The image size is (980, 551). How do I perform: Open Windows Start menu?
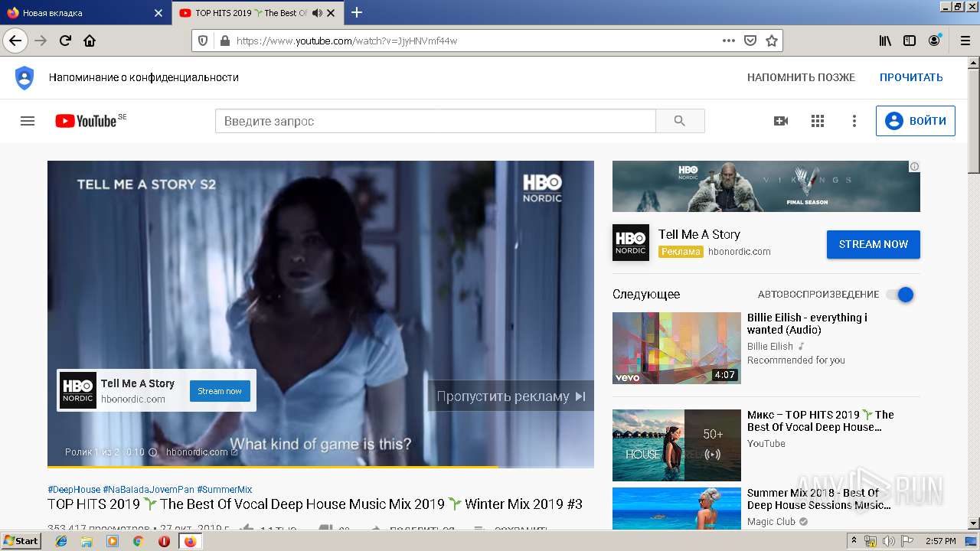[21, 541]
